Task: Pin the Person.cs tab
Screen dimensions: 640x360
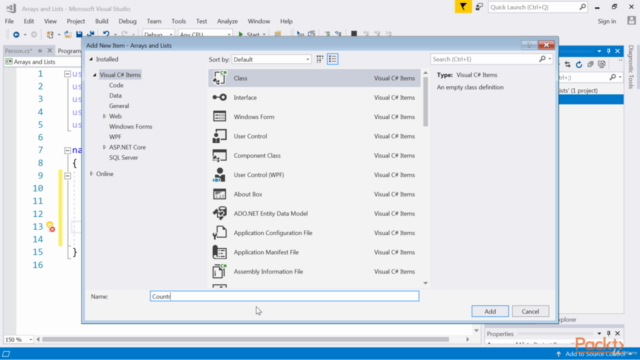Action: click(x=40, y=51)
